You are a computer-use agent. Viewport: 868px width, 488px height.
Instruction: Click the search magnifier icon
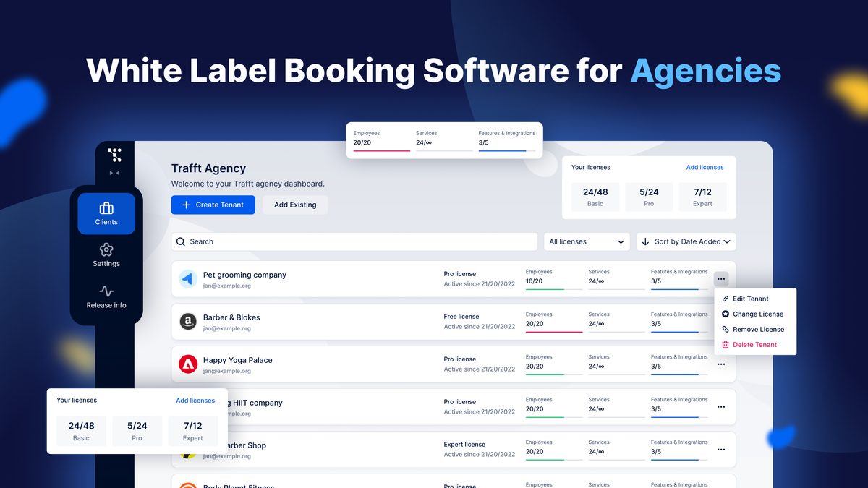coord(181,241)
